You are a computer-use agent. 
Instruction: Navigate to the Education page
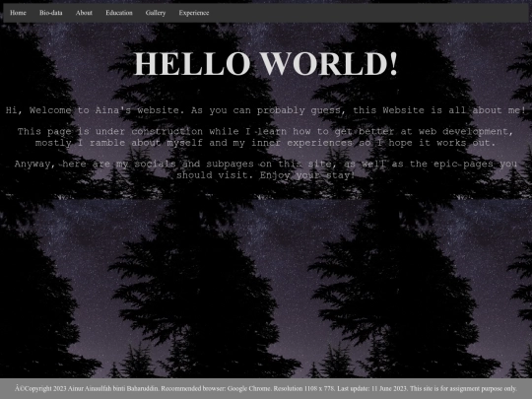119,13
